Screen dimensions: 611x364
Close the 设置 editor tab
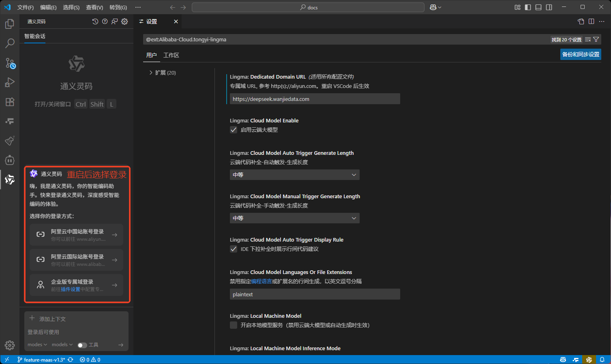point(176,21)
